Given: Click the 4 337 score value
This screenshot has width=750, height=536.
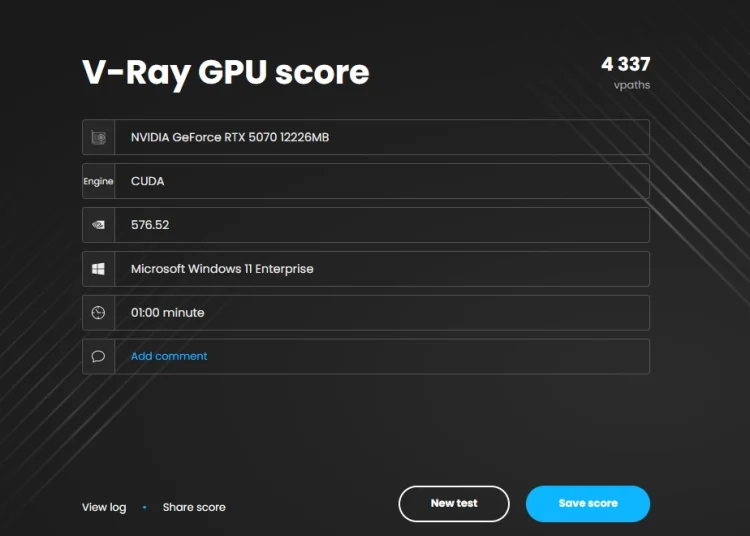Looking at the screenshot, I should 626,64.
